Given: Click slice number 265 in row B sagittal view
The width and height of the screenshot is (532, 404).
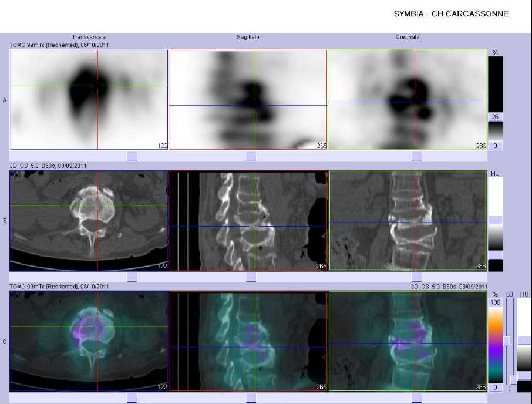Looking at the screenshot, I should click(321, 266).
